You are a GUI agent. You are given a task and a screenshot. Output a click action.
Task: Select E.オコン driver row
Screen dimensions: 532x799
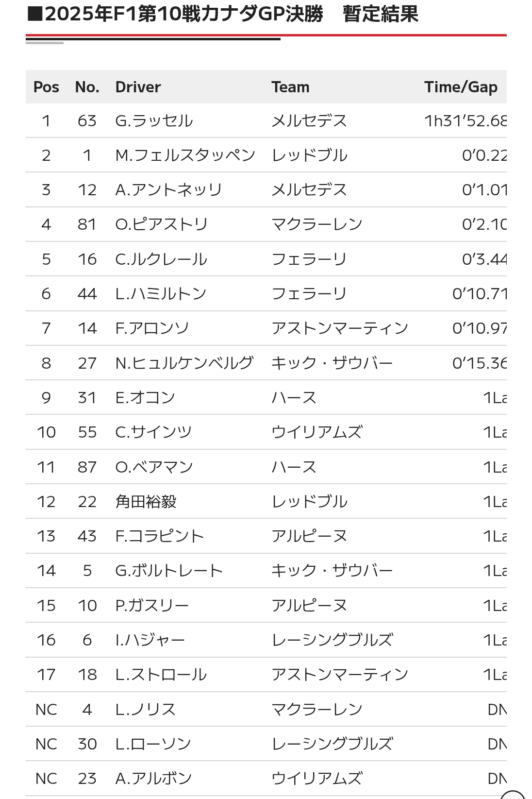click(x=266, y=397)
